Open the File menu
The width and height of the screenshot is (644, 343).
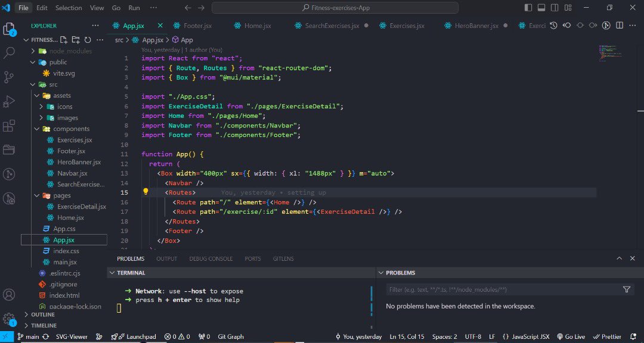[x=23, y=8]
